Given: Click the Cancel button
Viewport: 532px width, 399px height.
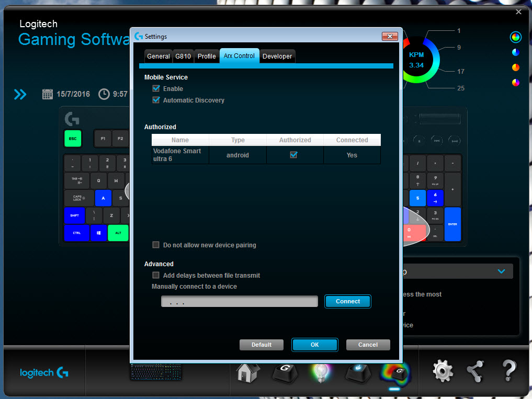Looking at the screenshot, I should click(x=368, y=345).
